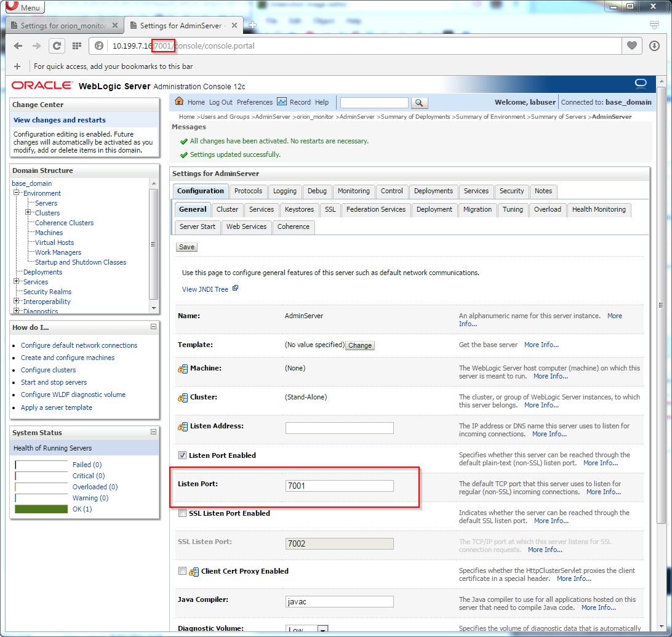Screen dimensions: 672x637
Task: Open Security Realms in Domain Structure
Action: [x=47, y=292]
